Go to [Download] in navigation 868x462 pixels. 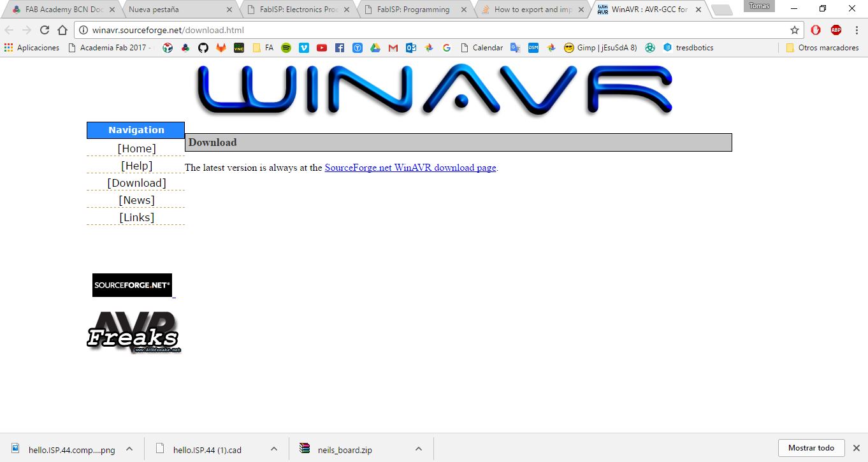pyautogui.click(x=136, y=183)
